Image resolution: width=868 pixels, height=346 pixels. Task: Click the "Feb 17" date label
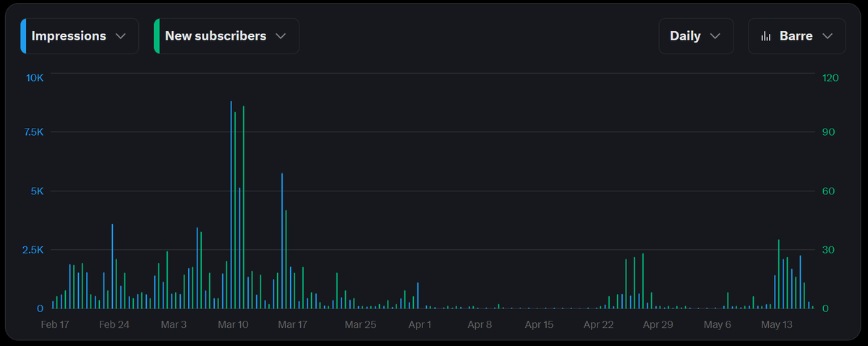tap(55, 325)
